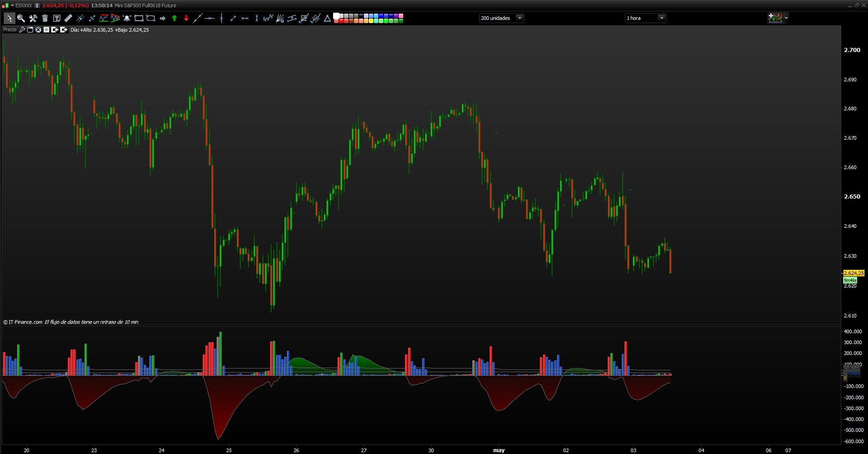868x454 pixels.
Task: Click the trash can delete objects icon
Action: click(x=45, y=18)
